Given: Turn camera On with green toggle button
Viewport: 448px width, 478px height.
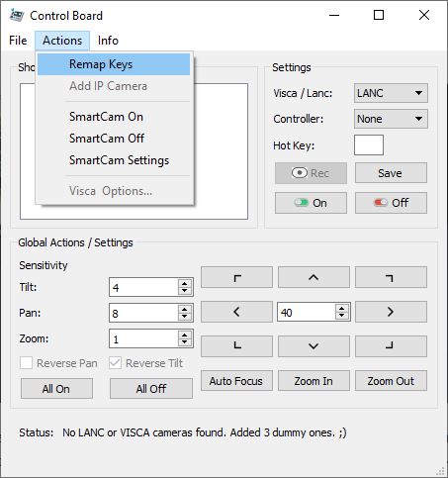Looking at the screenshot, I should pos(311,203).
